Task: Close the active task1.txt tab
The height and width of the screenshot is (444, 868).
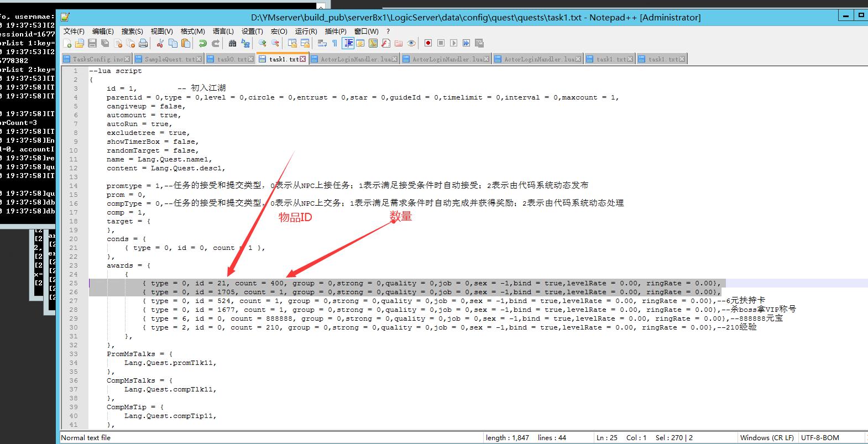Action: click(x=303, y=59)
